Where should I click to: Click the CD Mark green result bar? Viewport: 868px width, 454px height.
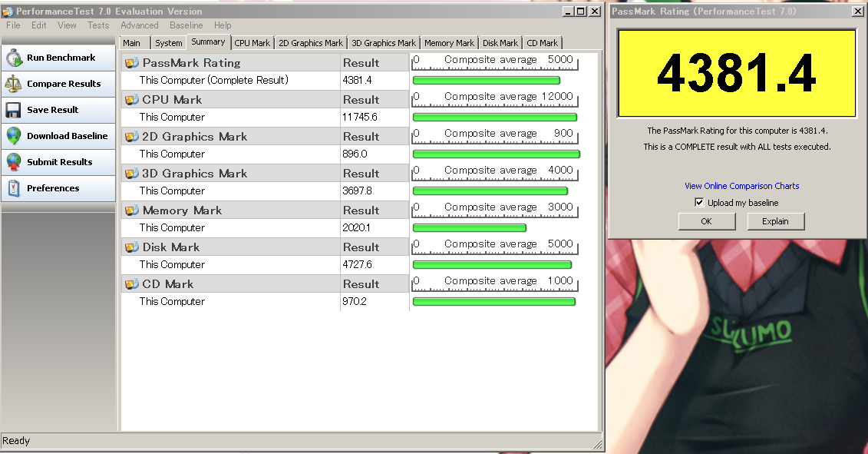(x=494, y=302)
